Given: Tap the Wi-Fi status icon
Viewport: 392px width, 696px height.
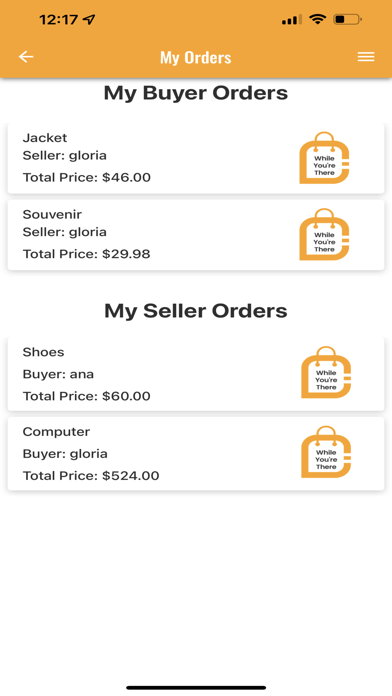Looking at the screenshot, I should [x=317, y=20].
